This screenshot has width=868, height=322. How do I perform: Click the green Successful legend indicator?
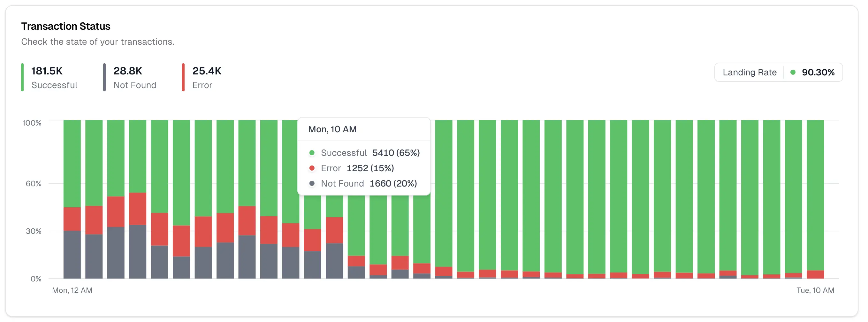(23, 77)
